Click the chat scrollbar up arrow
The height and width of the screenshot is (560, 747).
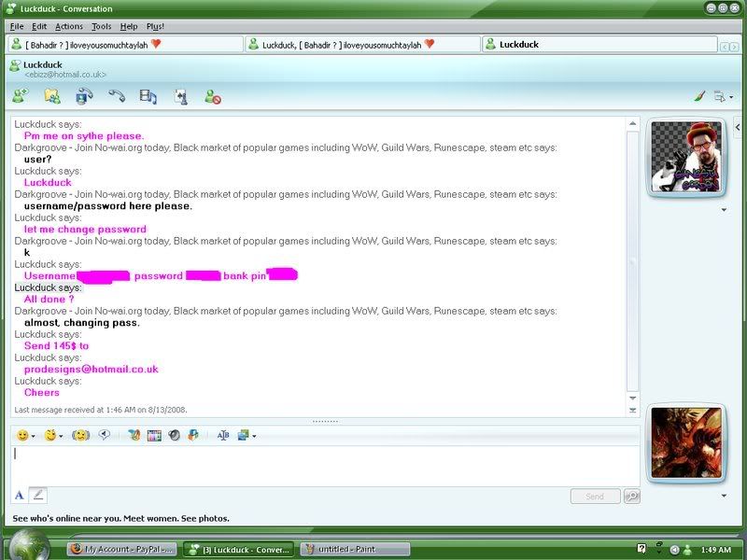[633, 124]
